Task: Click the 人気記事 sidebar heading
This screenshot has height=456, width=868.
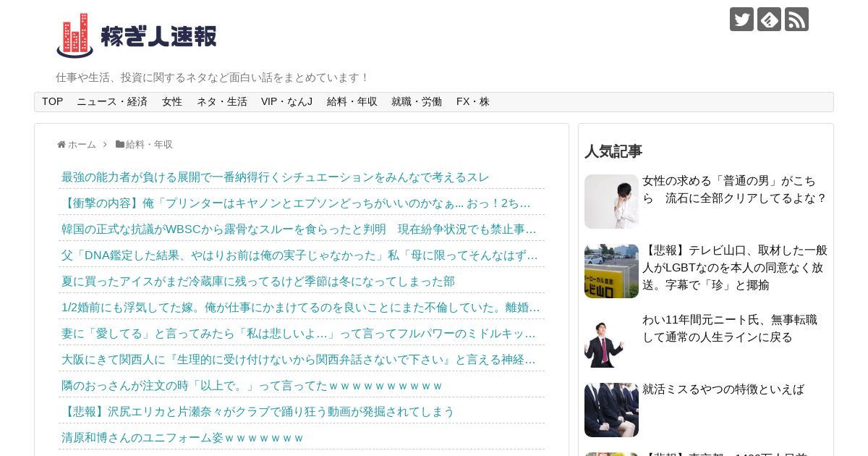Action: tap(613, 151)
